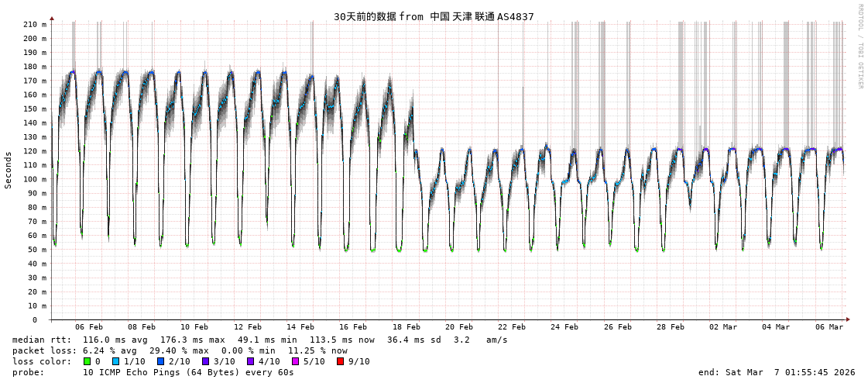The width and height of the screenshot is (868, 383).
Task: Click the 210 m y-axis label
Action: click(33, 24)
